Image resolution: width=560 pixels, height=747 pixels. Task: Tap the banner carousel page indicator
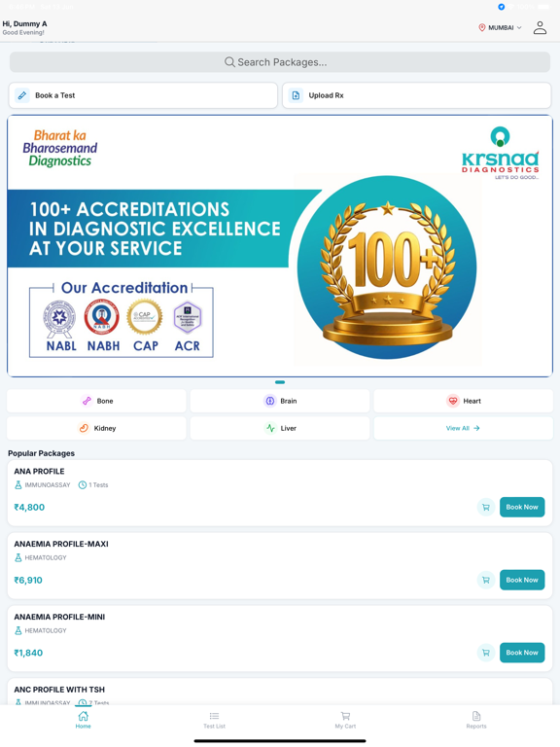(x=280, y=382)
